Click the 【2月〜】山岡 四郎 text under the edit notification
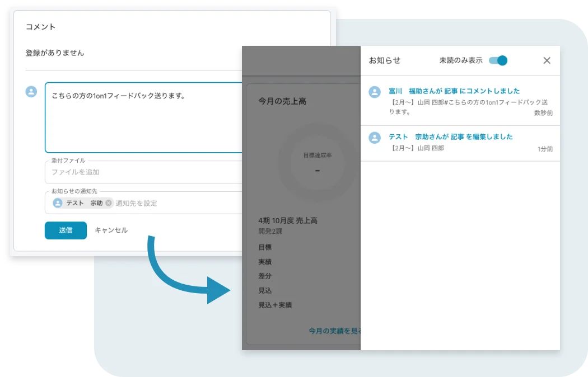 416,148
